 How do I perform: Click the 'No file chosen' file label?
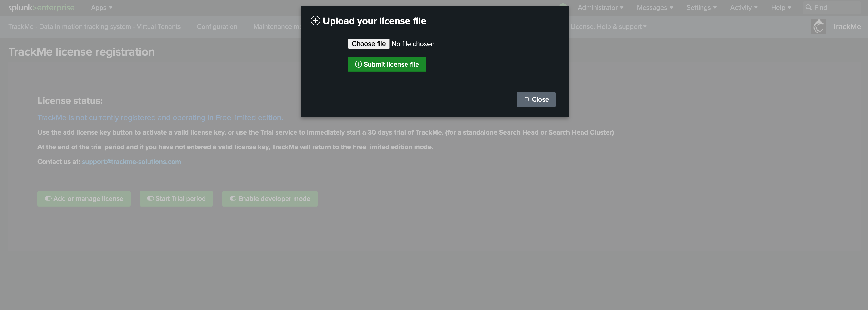pyautogui.click(x=413, y=44)
